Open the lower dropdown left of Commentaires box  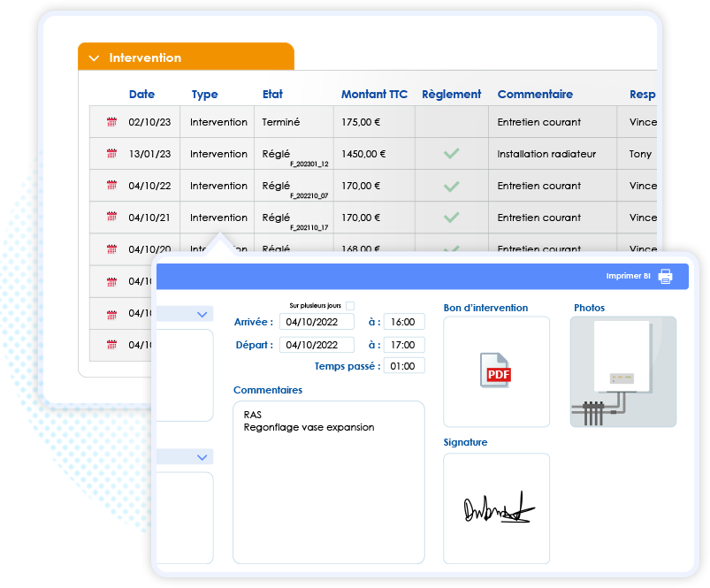(202, 457)
